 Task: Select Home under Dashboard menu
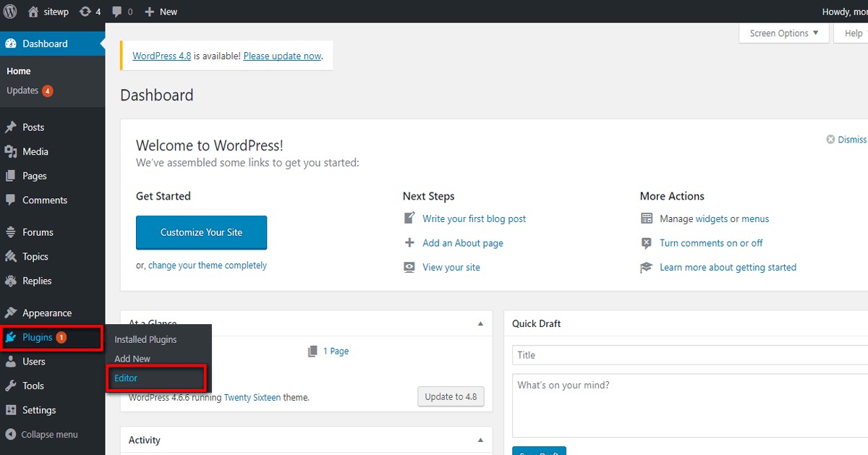(19, 71)
